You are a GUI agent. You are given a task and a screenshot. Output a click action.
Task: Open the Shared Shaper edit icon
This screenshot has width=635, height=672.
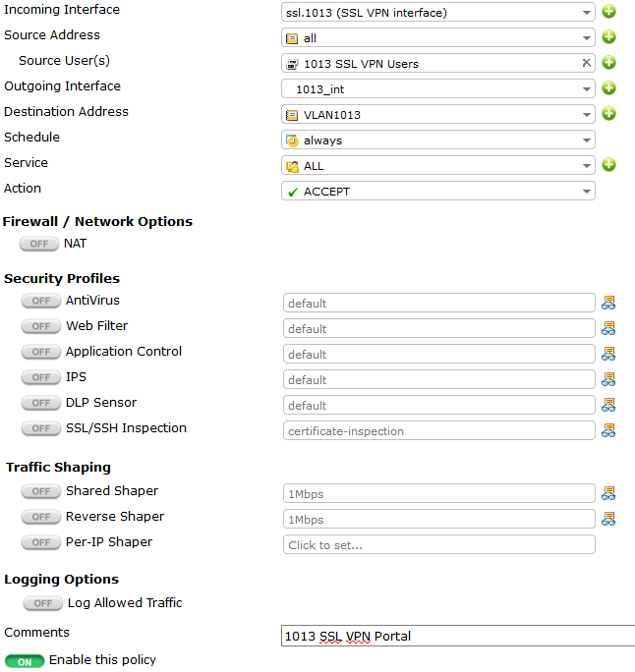608,493
